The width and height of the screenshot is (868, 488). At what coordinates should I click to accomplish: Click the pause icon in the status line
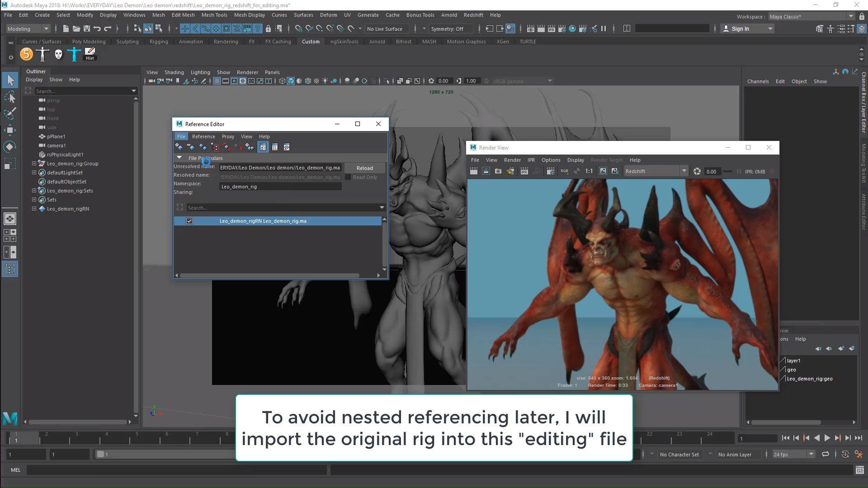604,28
